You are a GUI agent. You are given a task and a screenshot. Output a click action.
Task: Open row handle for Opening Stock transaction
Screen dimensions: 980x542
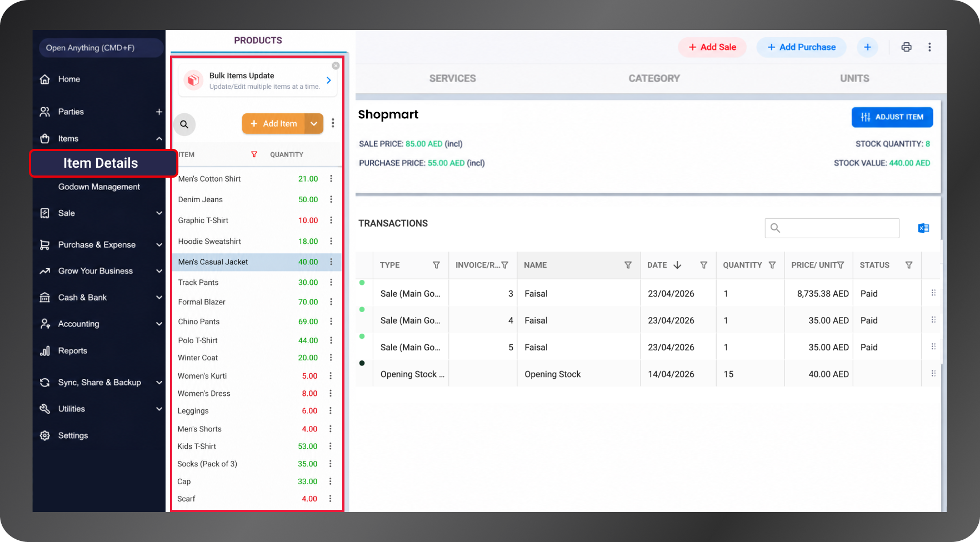933,374
